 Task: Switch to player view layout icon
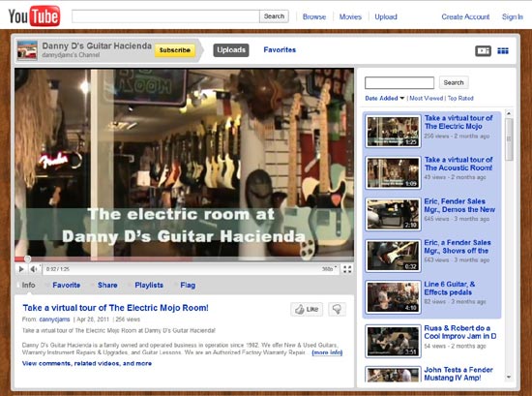pyautogui.click(x=483, y=51)
